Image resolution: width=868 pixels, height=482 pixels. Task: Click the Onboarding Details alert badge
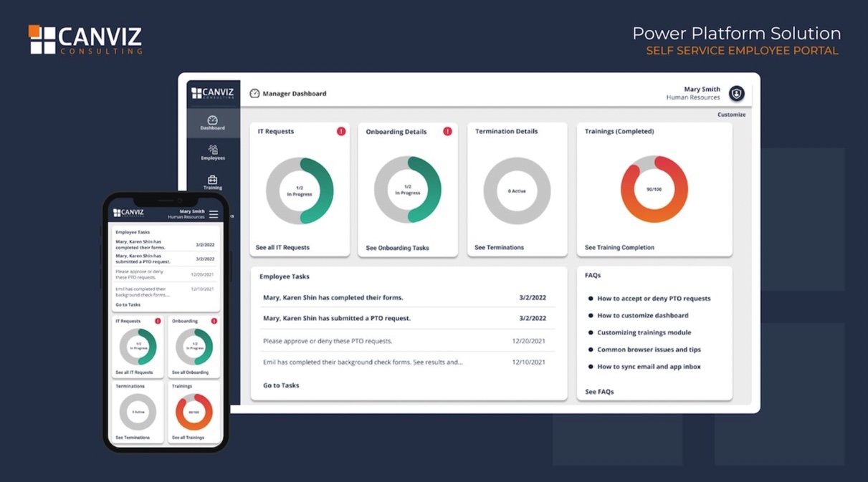[448, 132]
